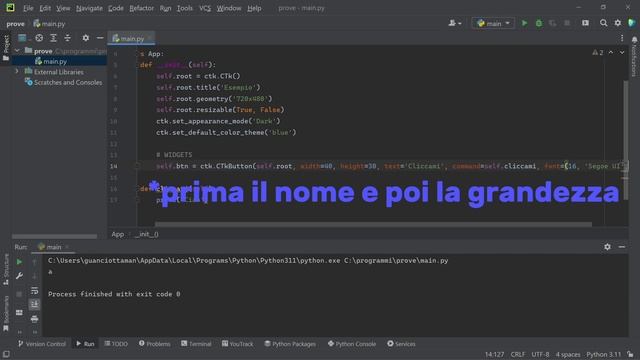Open the VCS menu
The image size is (640, 360).
(205, 8)
